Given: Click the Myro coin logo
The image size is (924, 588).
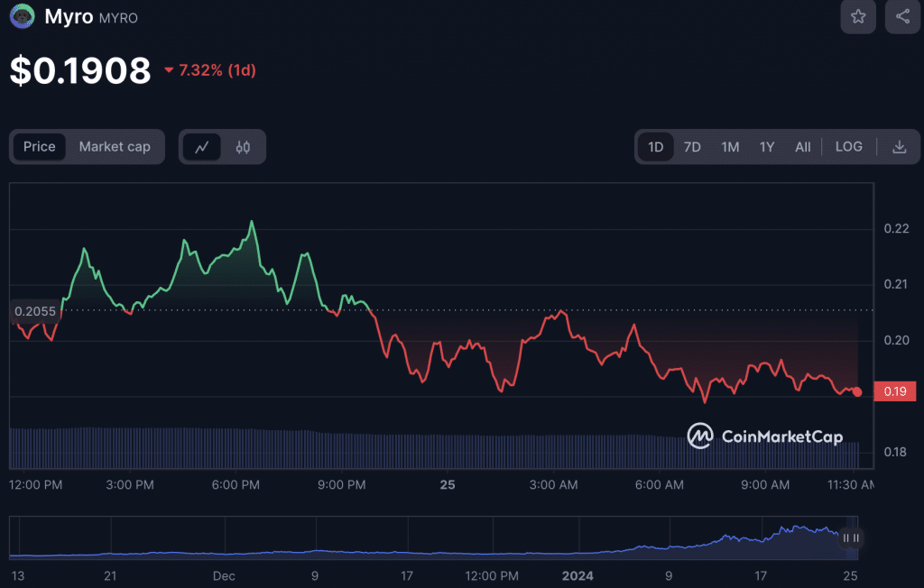Looking at the screenshot, I should coord(22,17).
